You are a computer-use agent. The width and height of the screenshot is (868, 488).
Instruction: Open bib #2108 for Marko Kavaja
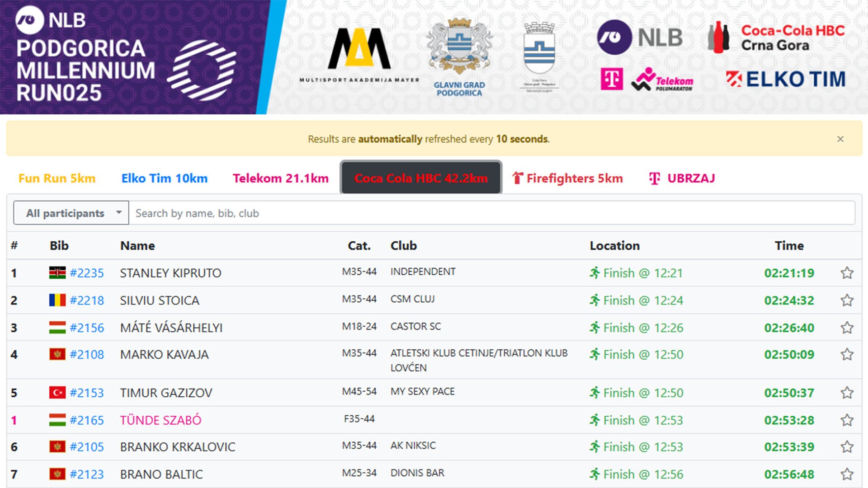(87, 355)
